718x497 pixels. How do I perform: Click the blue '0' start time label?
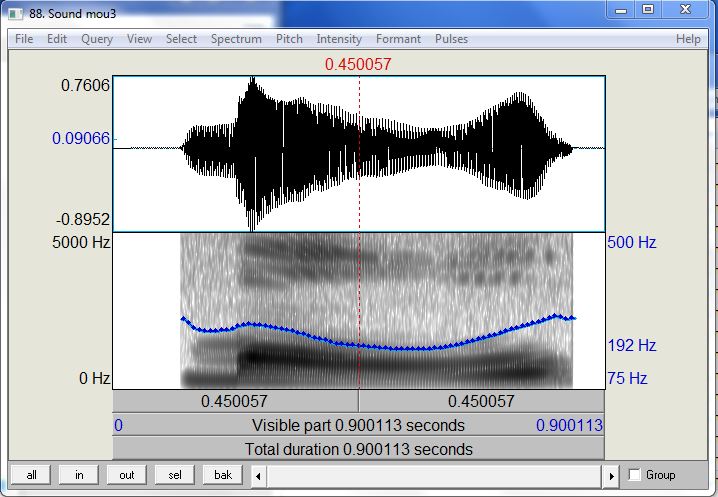[x=118, y=426]
